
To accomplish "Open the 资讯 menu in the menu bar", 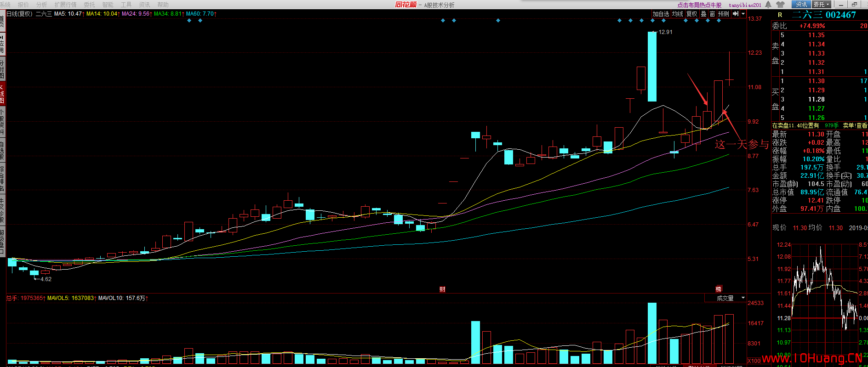I will (144, 5).
